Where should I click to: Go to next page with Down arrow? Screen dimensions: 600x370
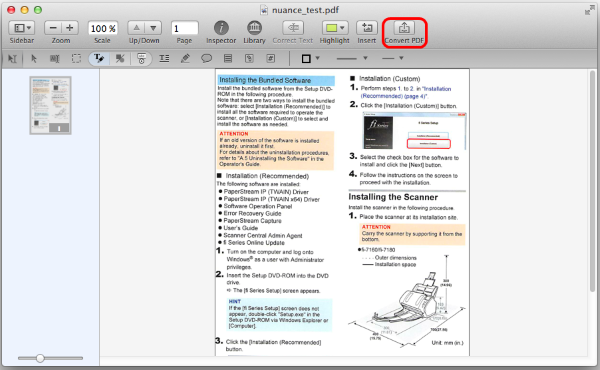point(153,28)
